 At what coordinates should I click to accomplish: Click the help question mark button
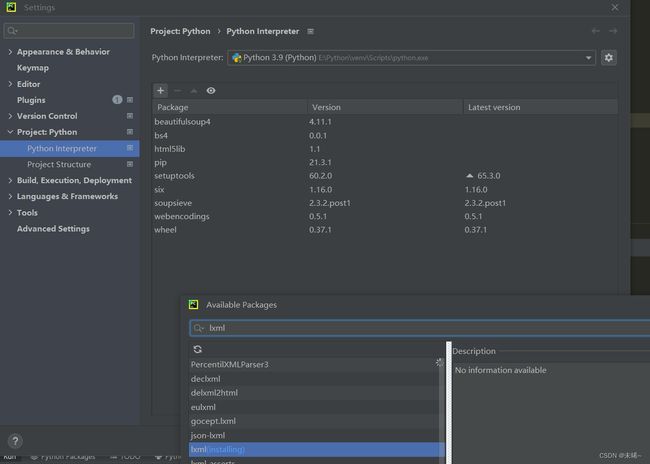[15, 441]
